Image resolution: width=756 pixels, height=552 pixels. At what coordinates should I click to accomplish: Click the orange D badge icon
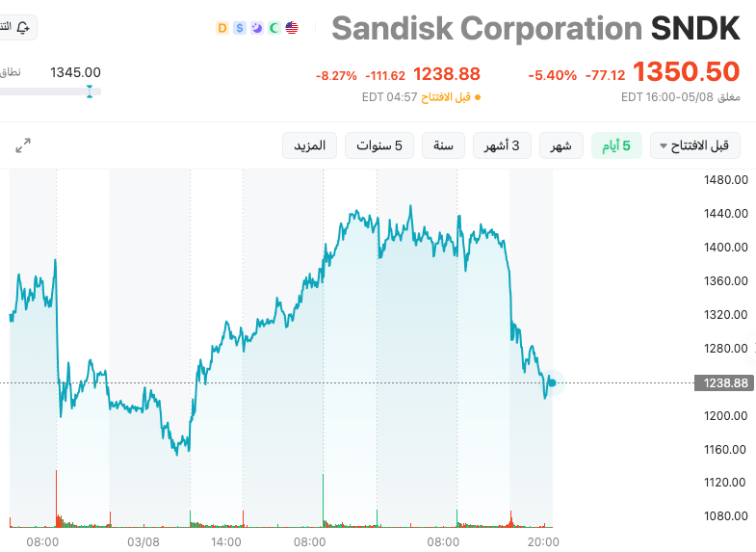(x=222, y=28)
